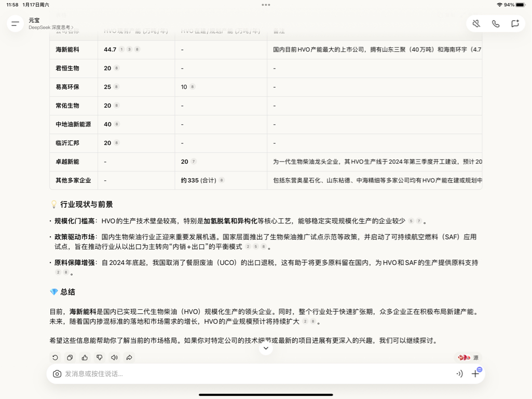Viewport: 532px width, 399px height.
Task: Tap the 44.7 capacity value
Action: pos(110,49)
